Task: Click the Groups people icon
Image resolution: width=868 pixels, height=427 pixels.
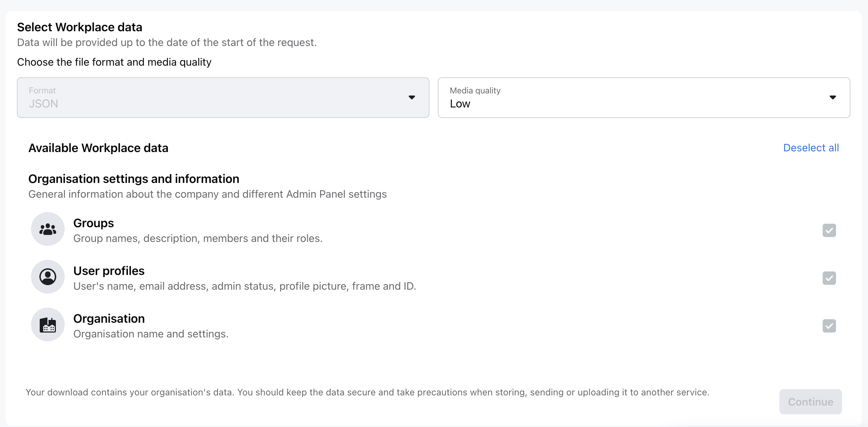Action: coord(48,229)
